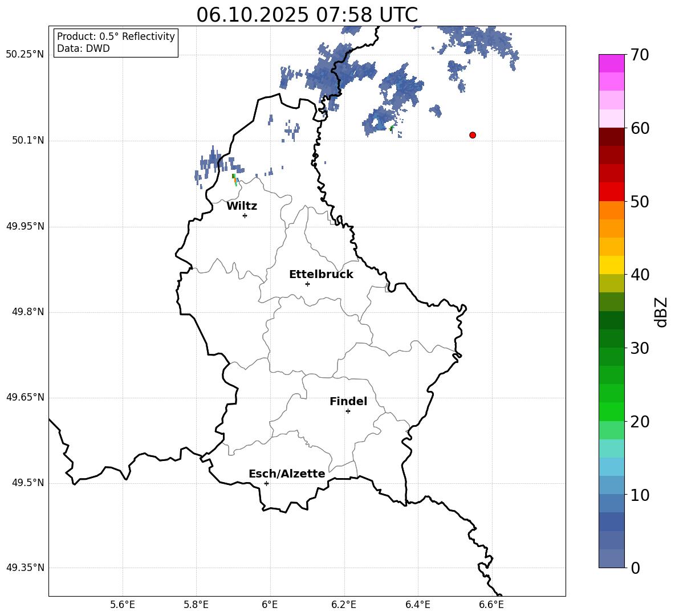Click the colorbar tick value 60
Viewport: 675px width, 616px height.
click(x=640, y=128)
